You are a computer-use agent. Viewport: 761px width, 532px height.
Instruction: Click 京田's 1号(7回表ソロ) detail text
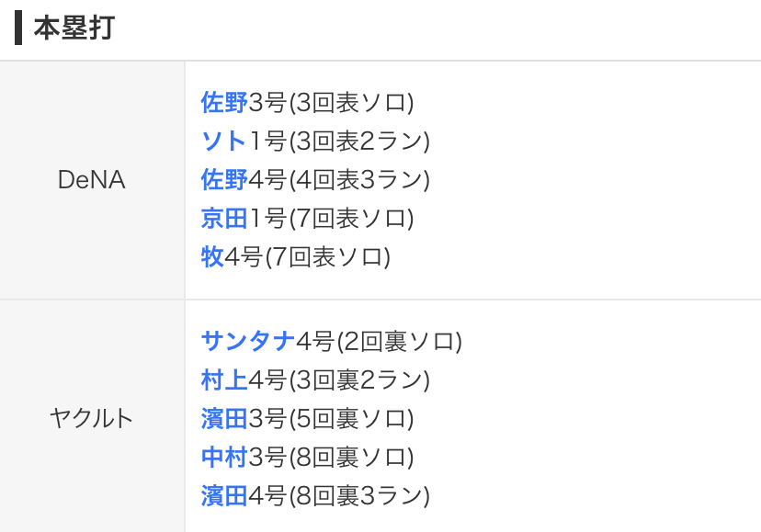coord(332,219)
